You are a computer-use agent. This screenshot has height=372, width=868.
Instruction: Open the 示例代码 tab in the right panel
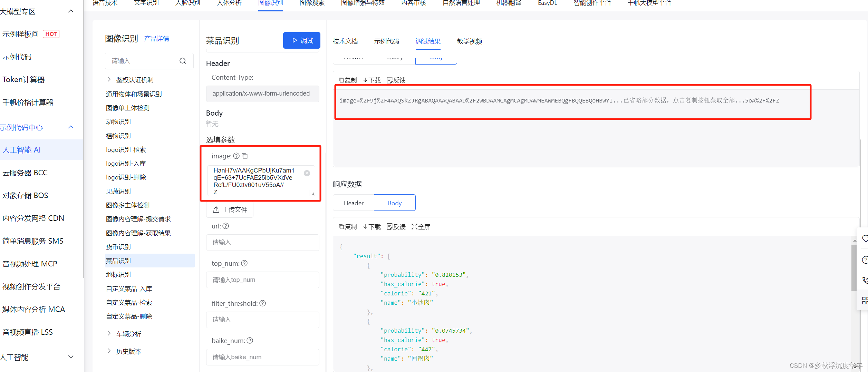pos(387,41)
